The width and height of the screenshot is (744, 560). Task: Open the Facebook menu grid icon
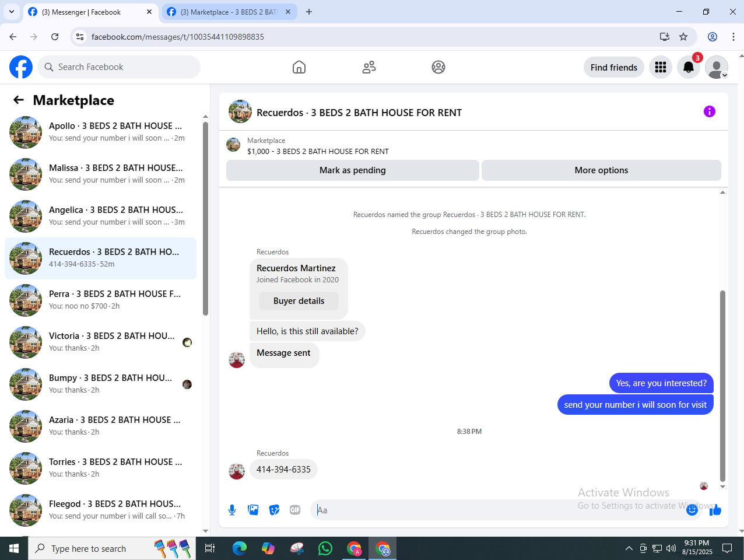[x=661, y=67]
